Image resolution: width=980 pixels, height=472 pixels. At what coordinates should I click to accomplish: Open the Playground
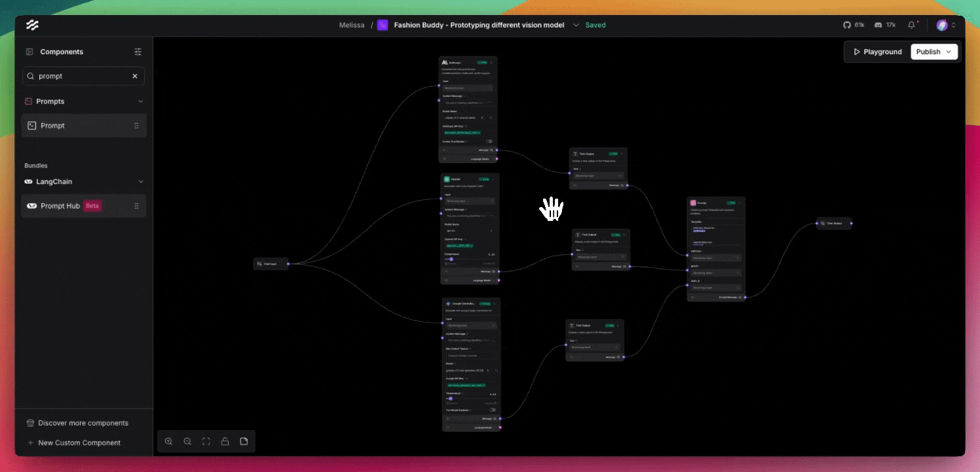877,51
